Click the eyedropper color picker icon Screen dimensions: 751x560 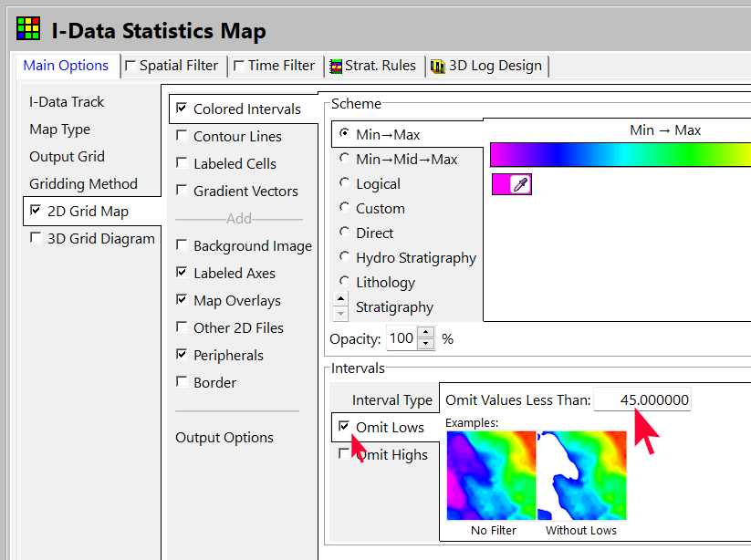tap(520, 185)
